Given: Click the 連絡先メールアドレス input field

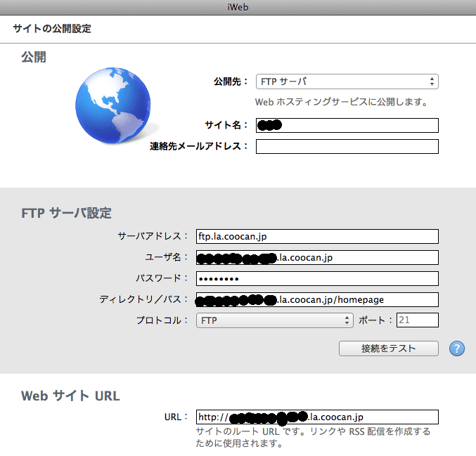Looking at the screenshot, I should (x=347, y=147).
